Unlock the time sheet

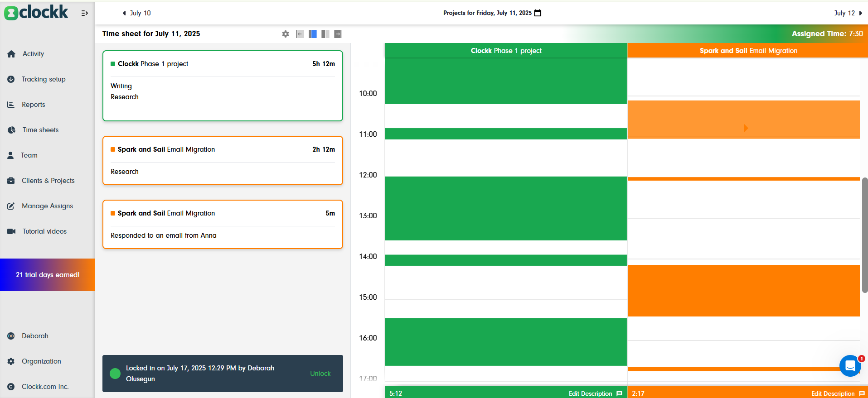pos(320,374)
